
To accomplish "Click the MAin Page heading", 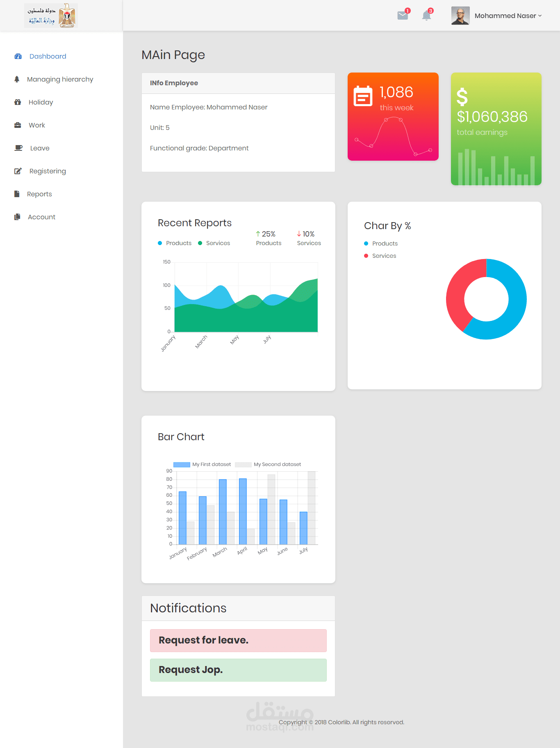I will point(173,55).
